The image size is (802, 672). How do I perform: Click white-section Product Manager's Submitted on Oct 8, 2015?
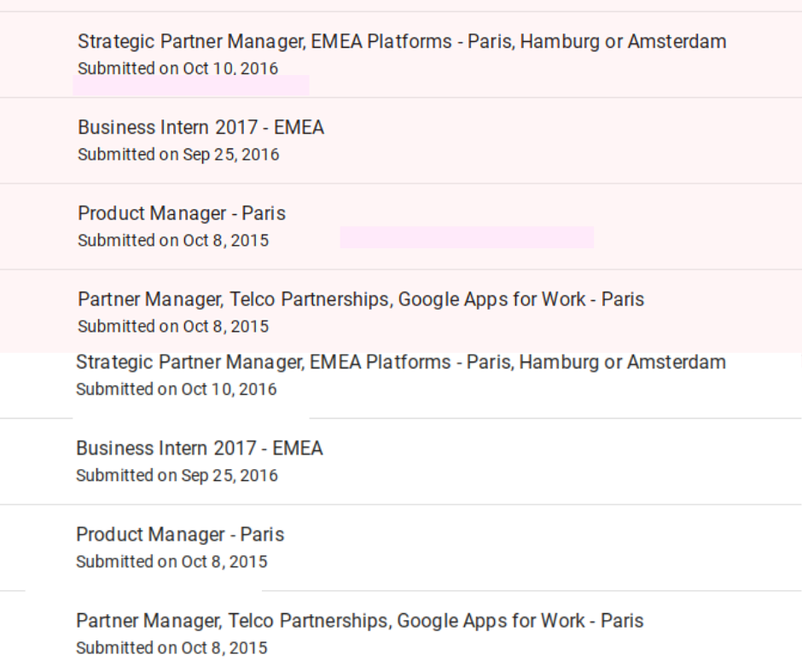click(x=171, y=561)
